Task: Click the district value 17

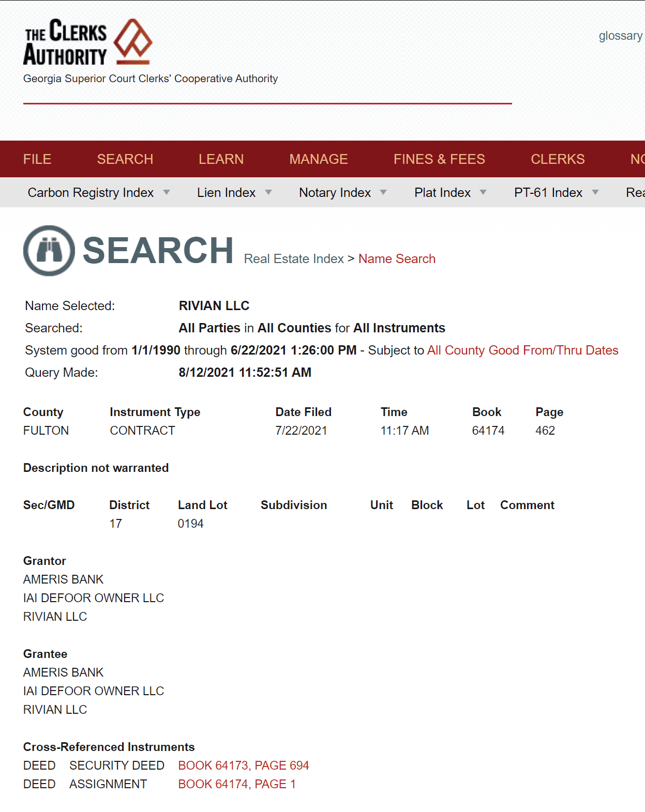Action: pyautogui.click(x=115, y=524)
